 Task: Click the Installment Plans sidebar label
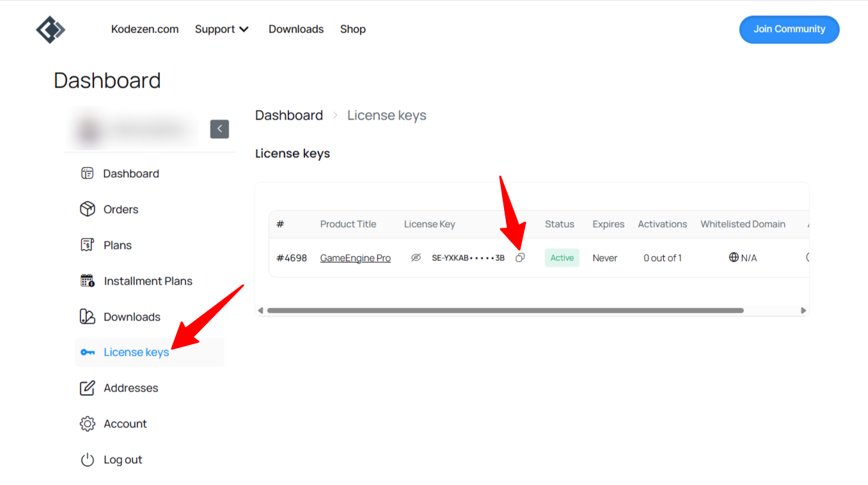pyautogui.click(x=148, y=281)
